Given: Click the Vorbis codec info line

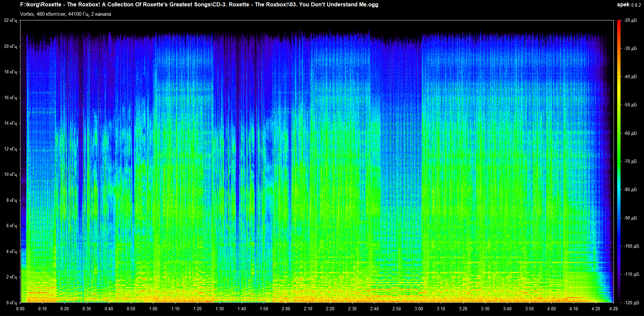Looking at the screenshot, I should (65, 14).
